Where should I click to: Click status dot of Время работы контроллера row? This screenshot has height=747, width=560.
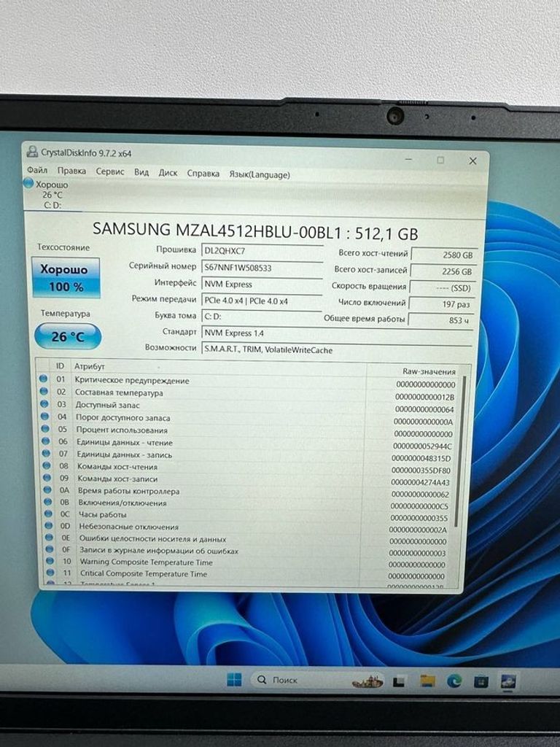pyautogui.click(x=47, y=489)
